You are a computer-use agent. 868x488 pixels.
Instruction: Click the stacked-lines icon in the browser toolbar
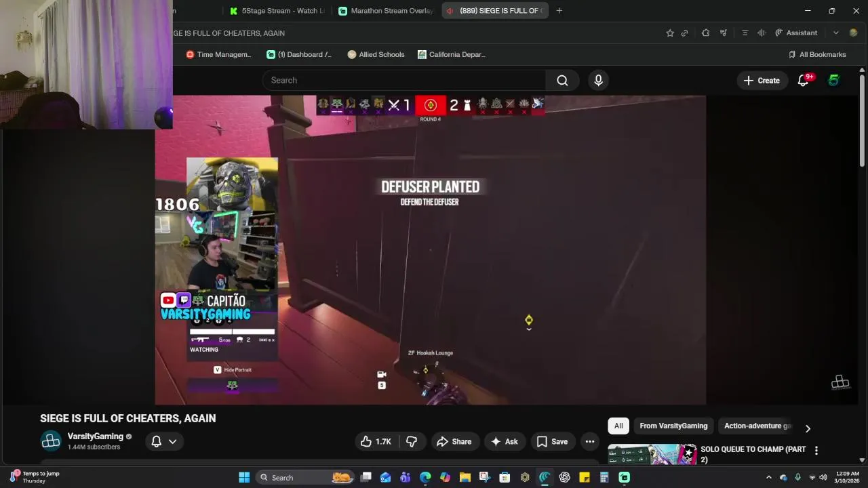[745, 33]
